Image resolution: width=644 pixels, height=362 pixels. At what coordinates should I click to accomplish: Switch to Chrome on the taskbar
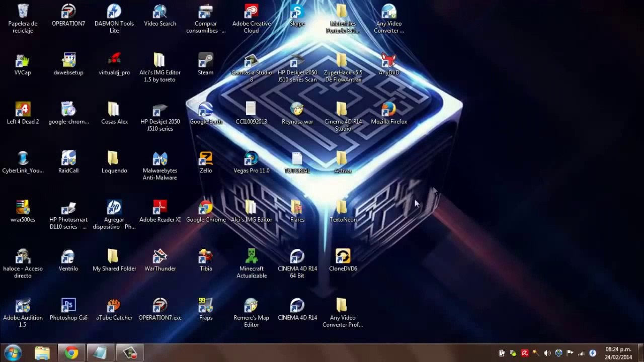[71, 353]
